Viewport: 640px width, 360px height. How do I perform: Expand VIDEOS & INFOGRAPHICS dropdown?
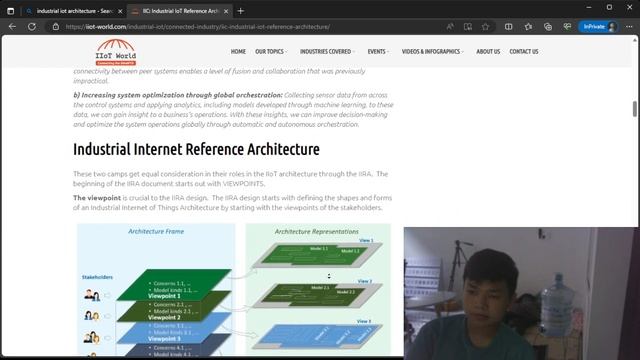pos(433,51)
